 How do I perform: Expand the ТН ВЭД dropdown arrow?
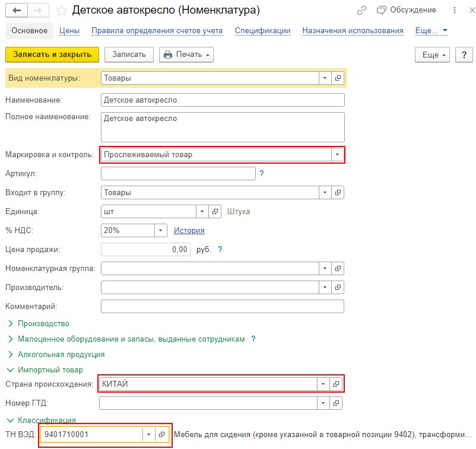tap(148, 434)
